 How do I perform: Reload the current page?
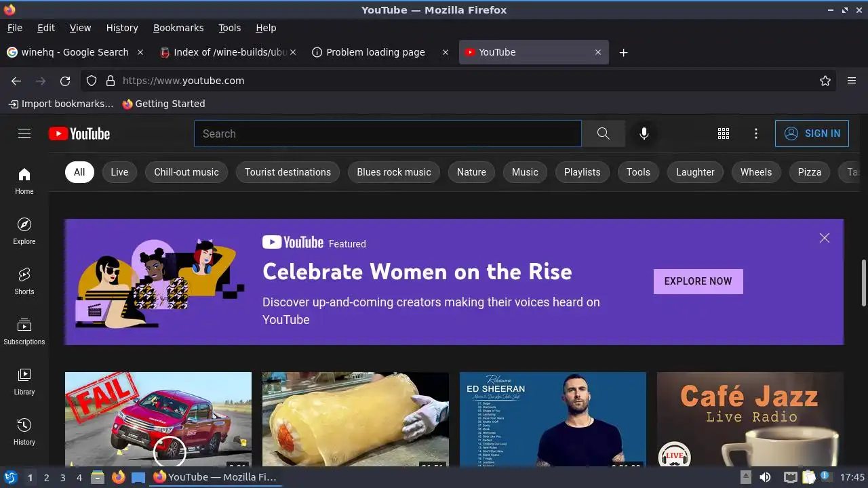(x=65, y=81)
